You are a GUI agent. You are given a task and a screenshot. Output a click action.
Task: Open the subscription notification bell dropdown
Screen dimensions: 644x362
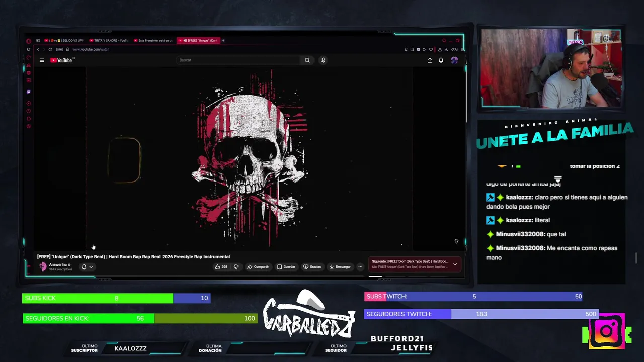(87, 267)
